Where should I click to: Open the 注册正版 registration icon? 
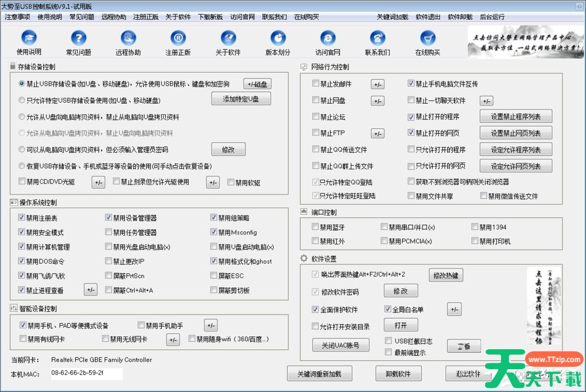(x=178, y=39)
